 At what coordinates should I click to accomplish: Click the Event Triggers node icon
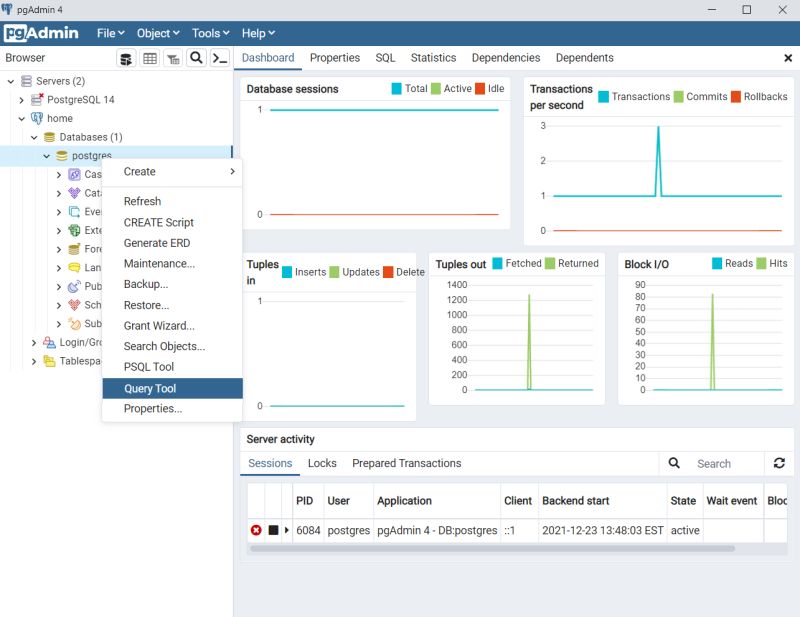74,212
